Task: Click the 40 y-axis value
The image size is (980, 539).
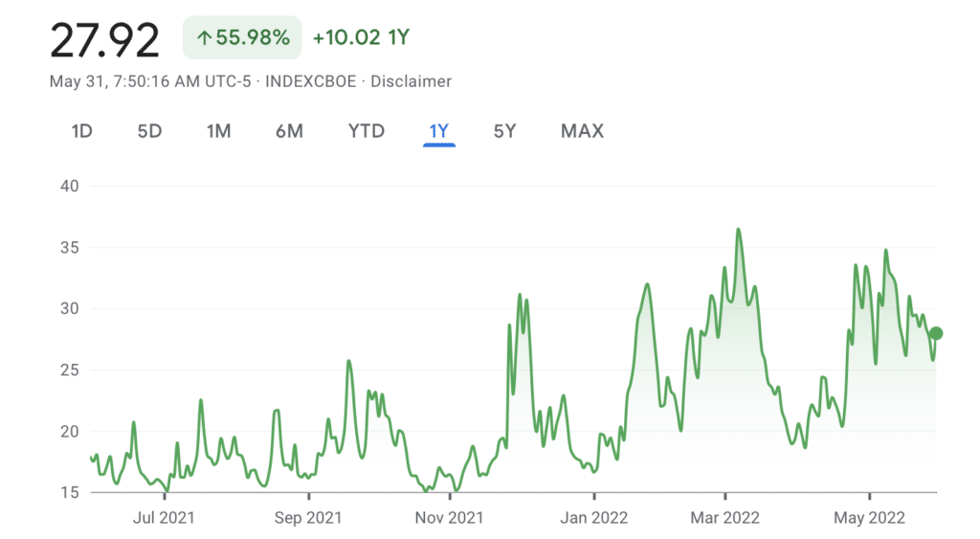Action: [x=69, y=186]
